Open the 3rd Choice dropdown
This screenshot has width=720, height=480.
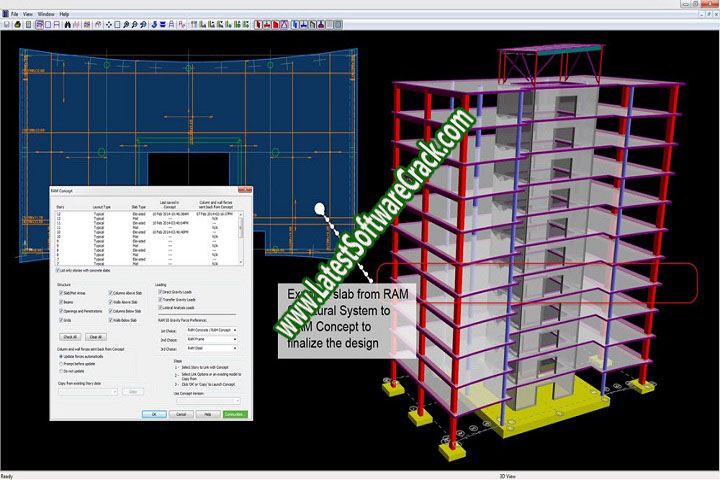pyautogui.click(x=212, y=348)
